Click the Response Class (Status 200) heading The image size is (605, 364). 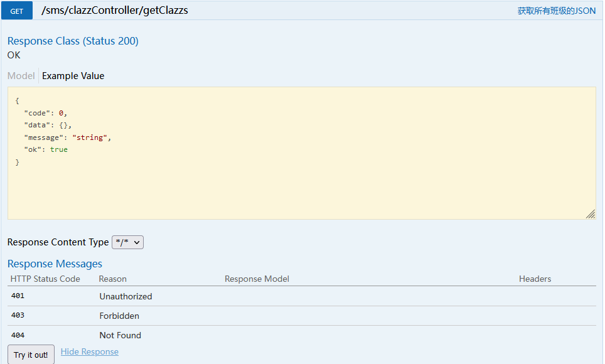click(x=73, y=41)
